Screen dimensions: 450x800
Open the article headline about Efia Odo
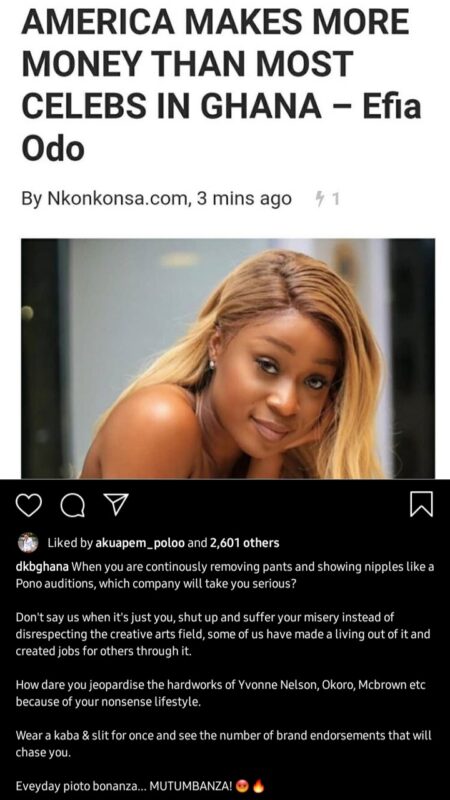pyautogui.click(x=222, y=87)
